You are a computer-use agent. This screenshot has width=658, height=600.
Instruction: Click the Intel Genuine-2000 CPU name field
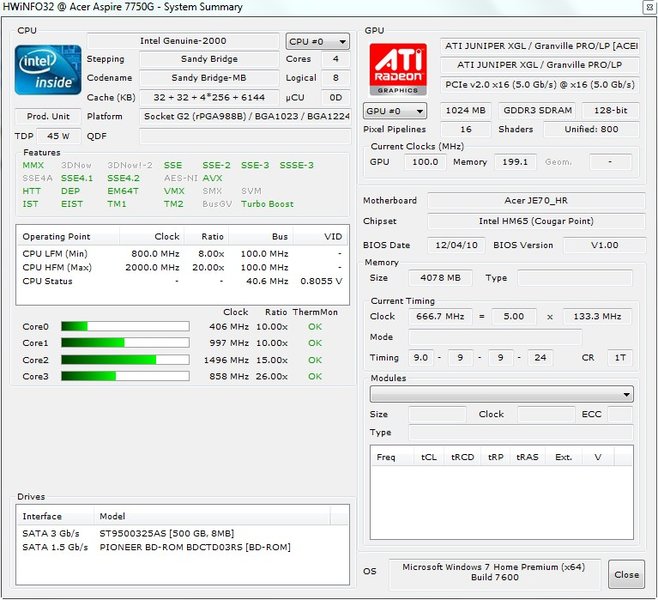coord(183,41)
